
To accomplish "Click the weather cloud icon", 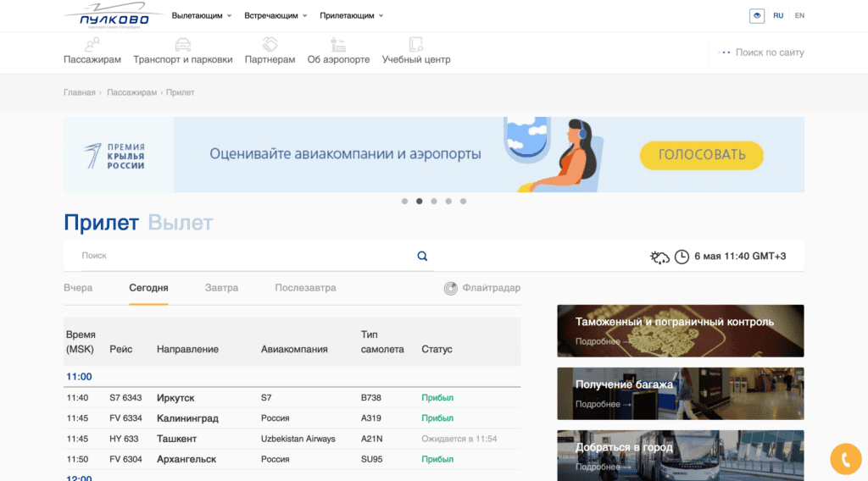I will coord(659,257).
